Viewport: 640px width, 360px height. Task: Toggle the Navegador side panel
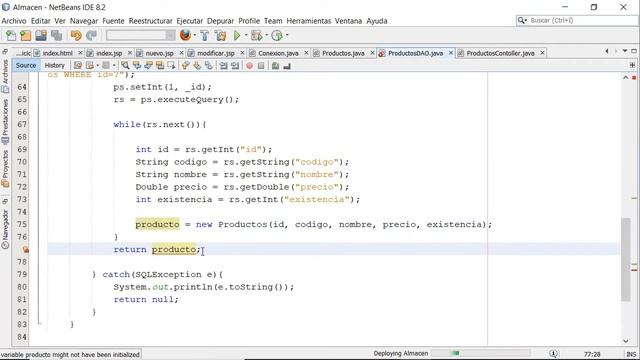[x=5, y=229]
